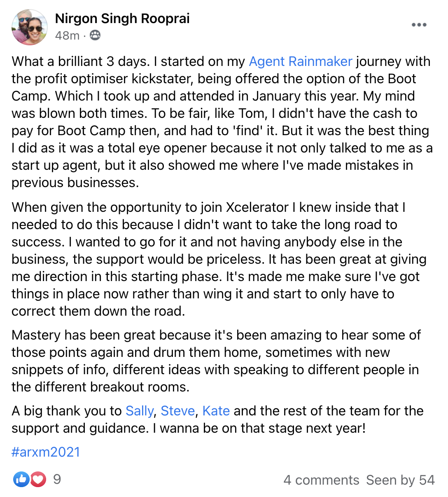This screenshot has width=448, height=497.
Task: Click the red heart Love reaction icon
Action: click(38, 479)
